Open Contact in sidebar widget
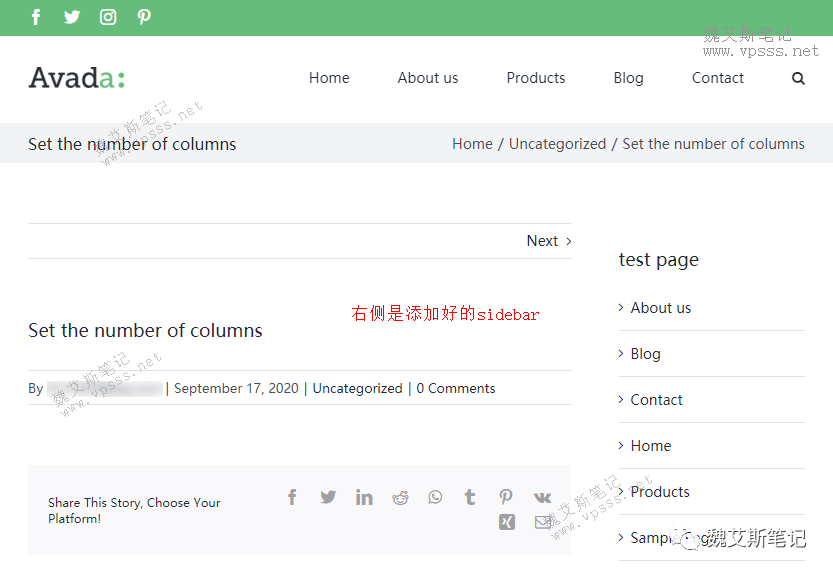This screenshot has height=574, width=833. 656,400
